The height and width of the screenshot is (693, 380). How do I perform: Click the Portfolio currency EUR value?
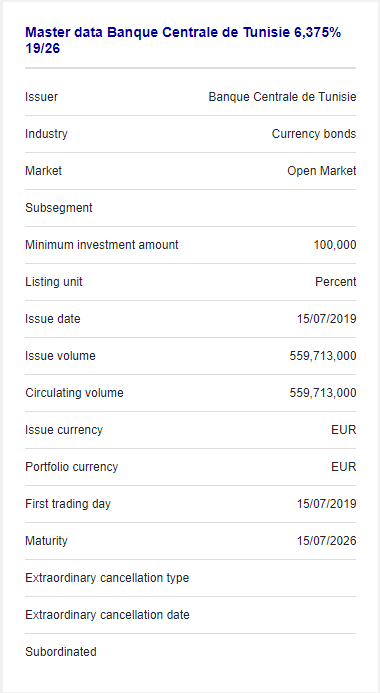[344, 467]
